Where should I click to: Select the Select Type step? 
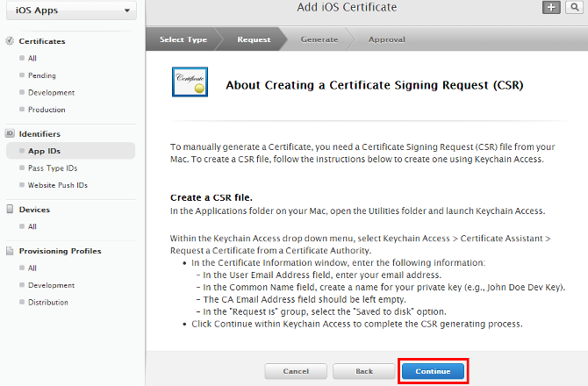click(x=183, y=39)
